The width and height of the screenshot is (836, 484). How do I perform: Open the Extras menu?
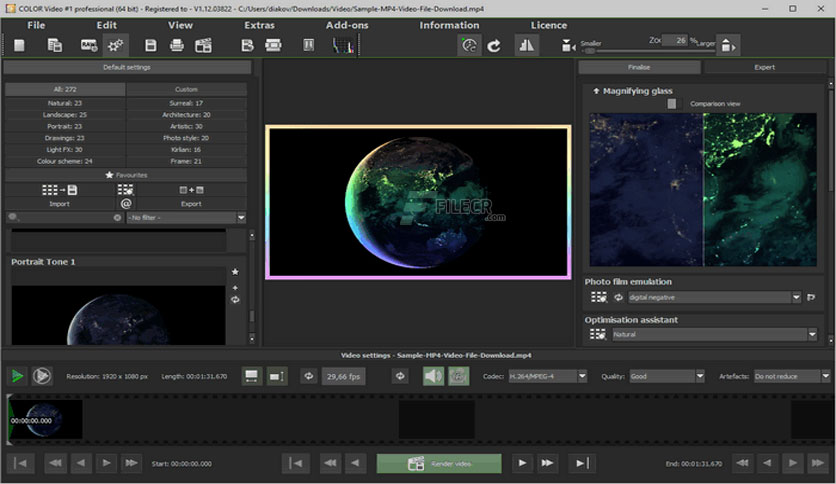(260, 25)
